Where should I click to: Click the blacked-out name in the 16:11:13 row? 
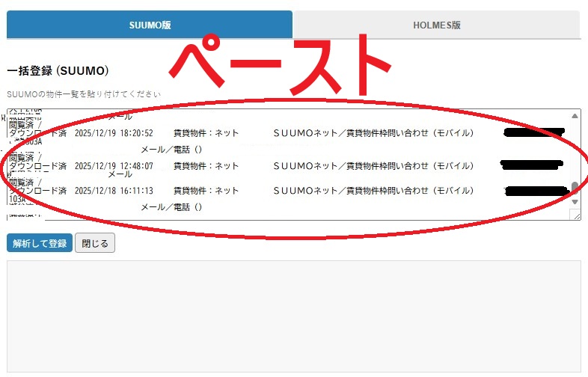click(536, 191)
